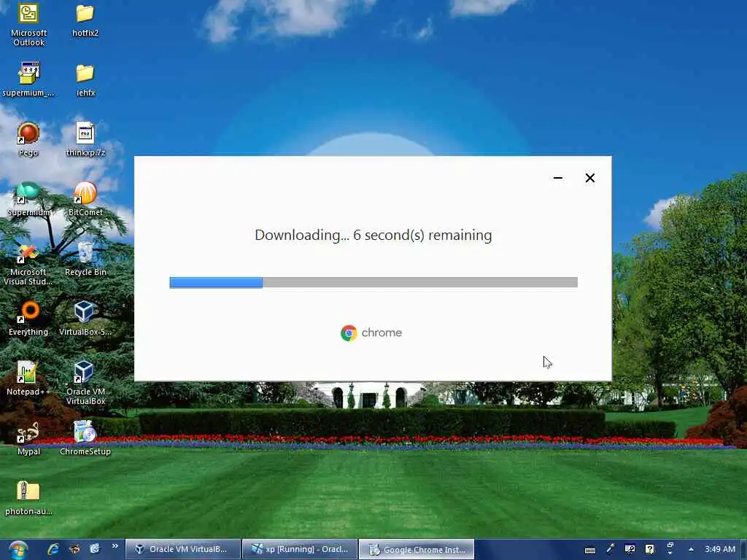Launch Internet Explorer from quick launch
The image size is (747, 560).
(53, 549)
